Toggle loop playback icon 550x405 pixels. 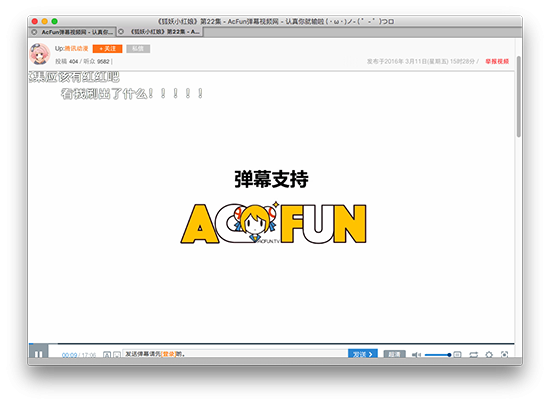[x=474, y=355]
